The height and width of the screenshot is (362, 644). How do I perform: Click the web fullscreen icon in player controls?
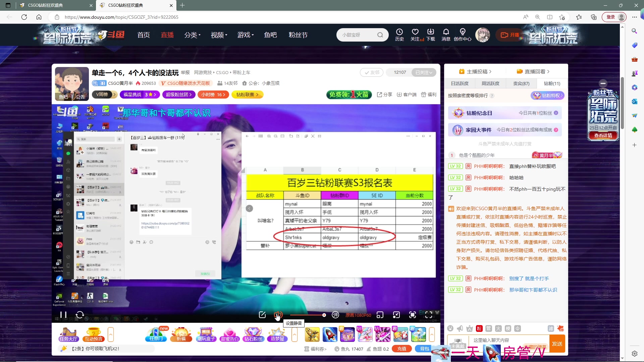point(412,315)
